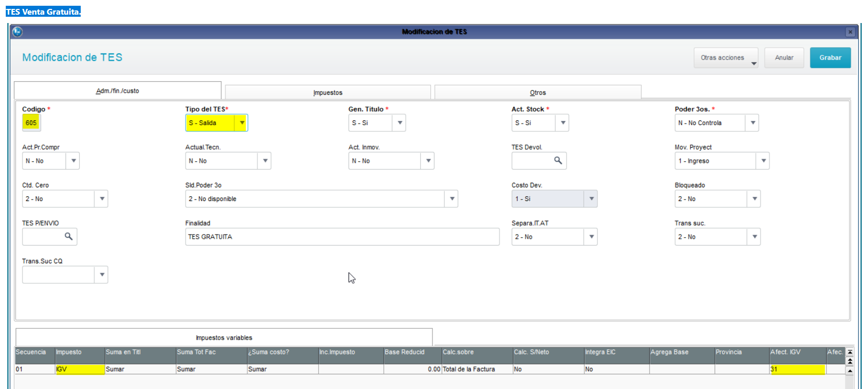868x389 pixels.
Task: Expand the Tipo del TES dropdown
Action: pos(242,123)
